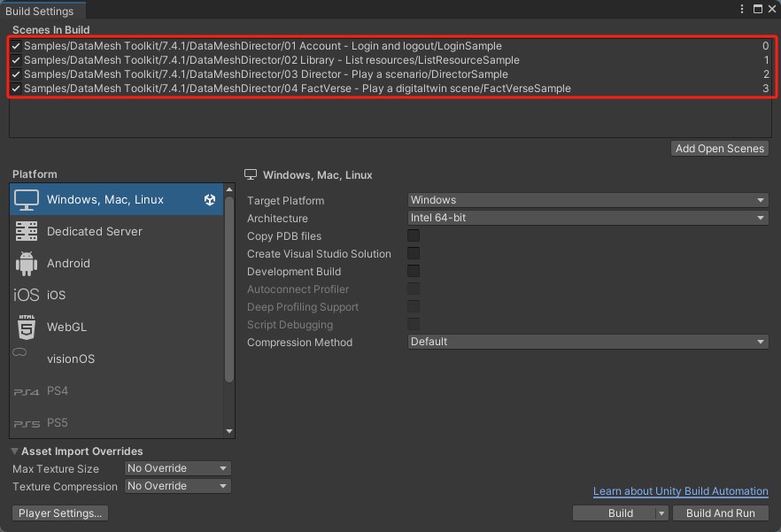Viewport: 781px width, 532px height.
Task: Toggle the Copy PDB files checkbox
Action: tap(414, 236)
